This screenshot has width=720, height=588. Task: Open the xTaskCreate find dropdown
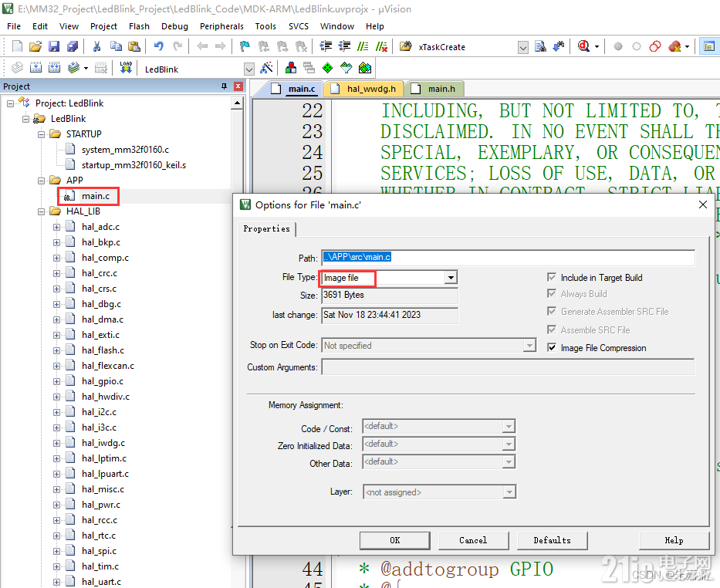(522, 47)
